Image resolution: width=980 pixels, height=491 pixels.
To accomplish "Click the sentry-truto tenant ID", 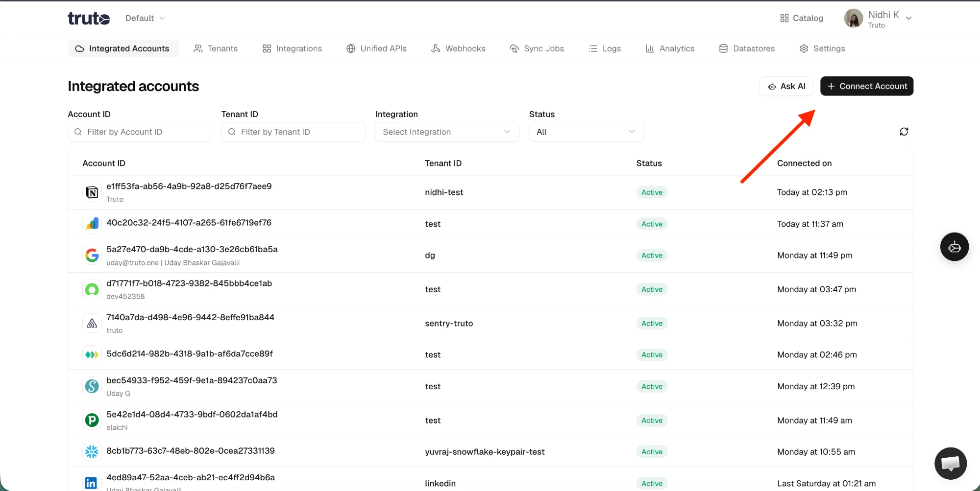I will click(x=449, y=323).
